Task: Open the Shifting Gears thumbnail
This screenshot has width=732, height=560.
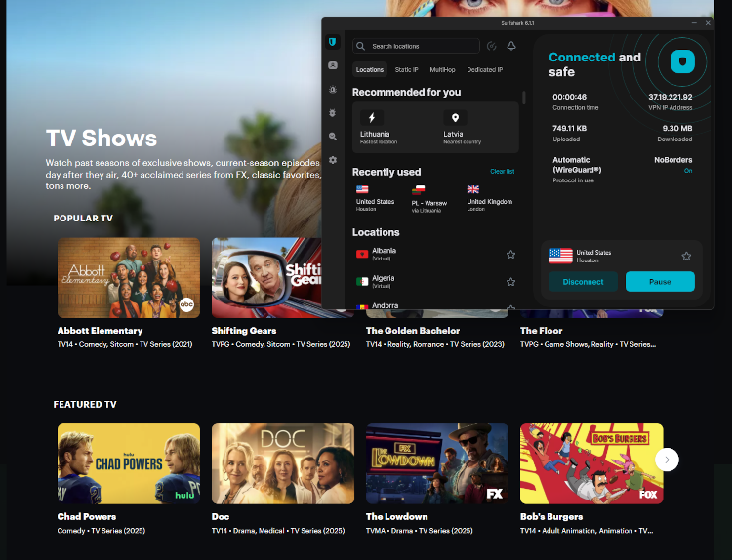Action: pos(266,278)
